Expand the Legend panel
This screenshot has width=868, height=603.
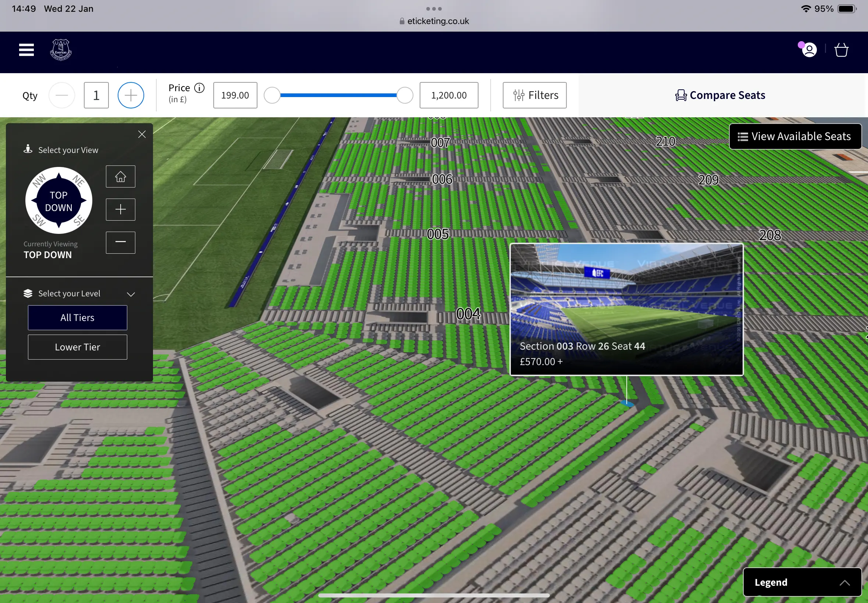[802, 582]
